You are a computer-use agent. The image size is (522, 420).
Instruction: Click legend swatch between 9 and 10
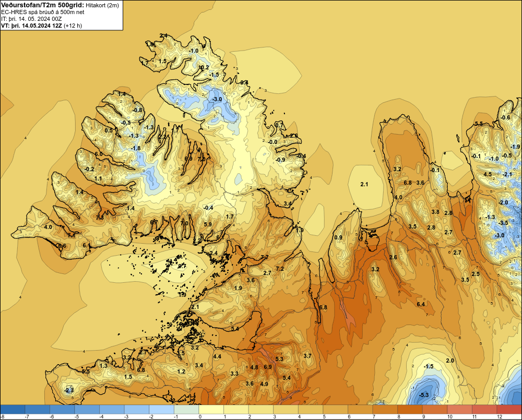pyautogui.click(x=435, y=409)
